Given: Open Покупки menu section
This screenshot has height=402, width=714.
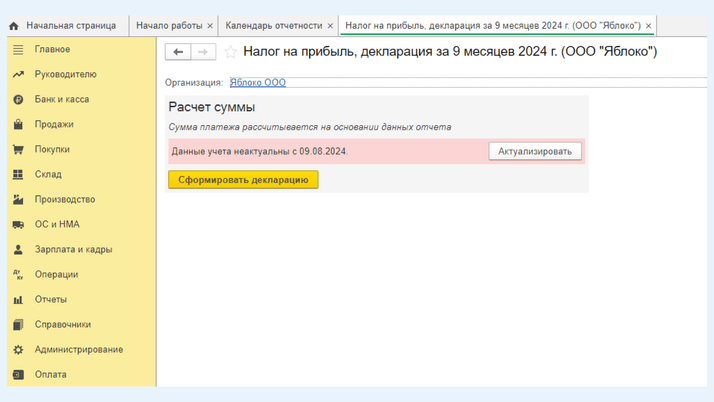Looking at the screenshot, I should pyautogui.click(x=52, y=149).
